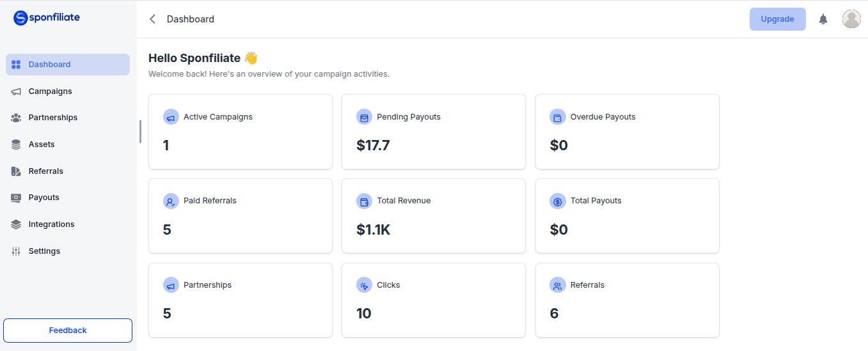Click the Settings sliders icon in sidebar
868x351 pixels.
[16, 251]
